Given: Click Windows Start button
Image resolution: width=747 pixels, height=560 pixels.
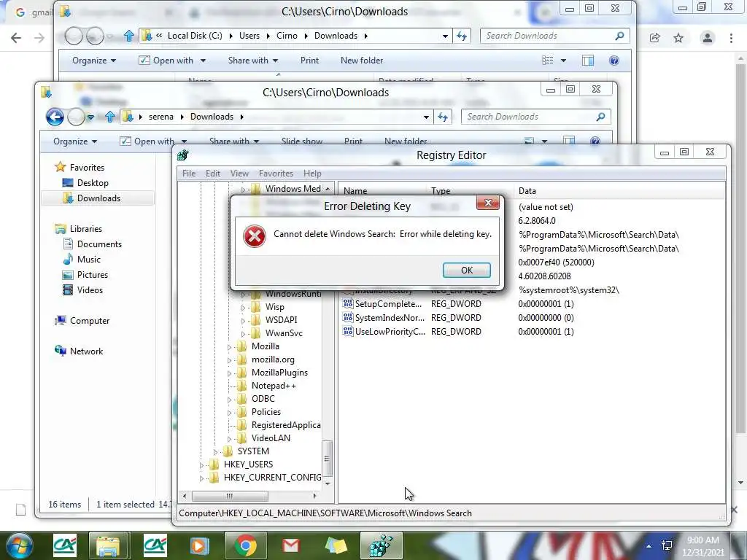Looking at the screenshot, I should point(19,545).
